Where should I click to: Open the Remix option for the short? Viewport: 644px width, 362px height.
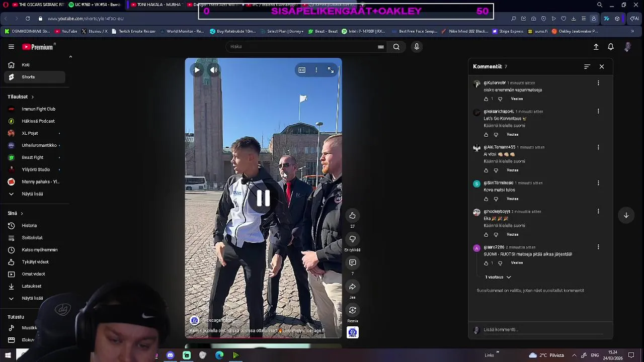click(353, 310)
